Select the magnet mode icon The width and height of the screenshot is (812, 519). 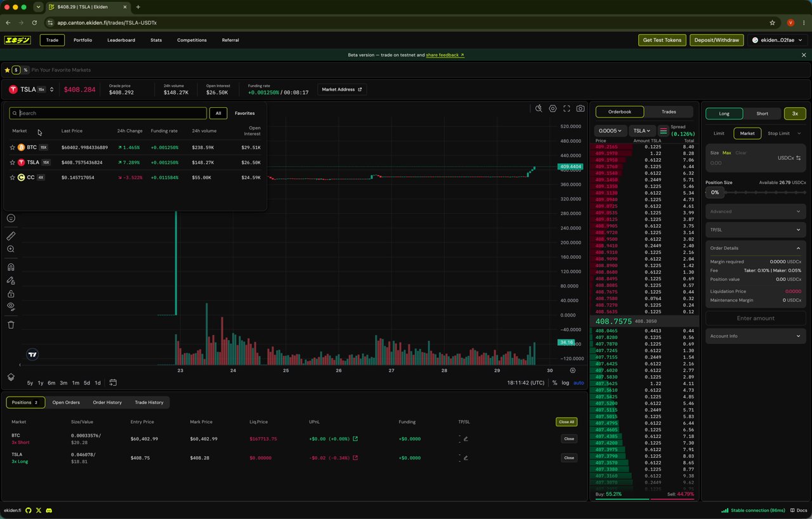point(11,267)
